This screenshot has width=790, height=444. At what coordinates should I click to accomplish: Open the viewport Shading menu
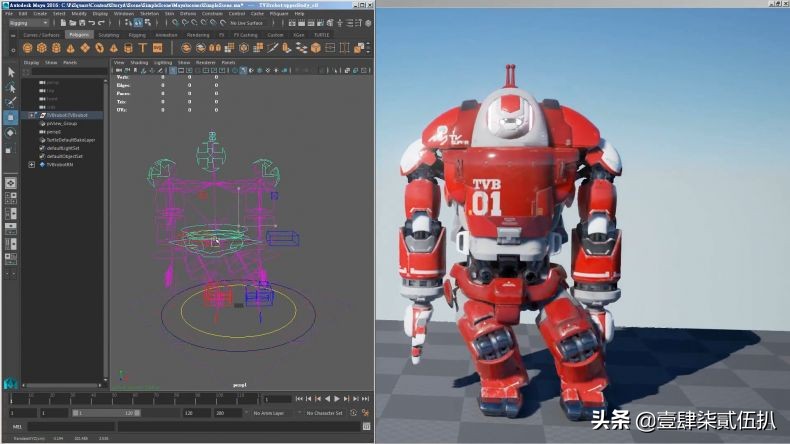point(139,62)
